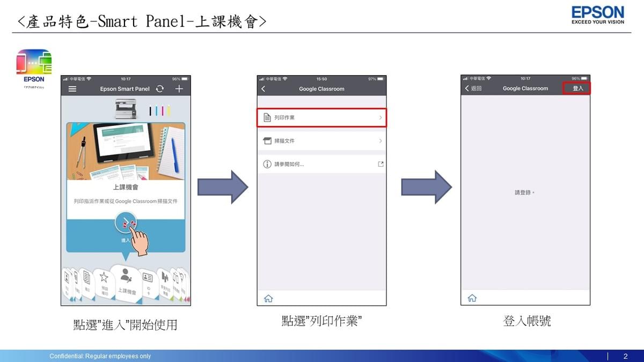This screenshot has width=644, height=362.
Task: Click the external link icon on 請參閱如何... row
Action: pyautogui.click(x=380, y=164)
